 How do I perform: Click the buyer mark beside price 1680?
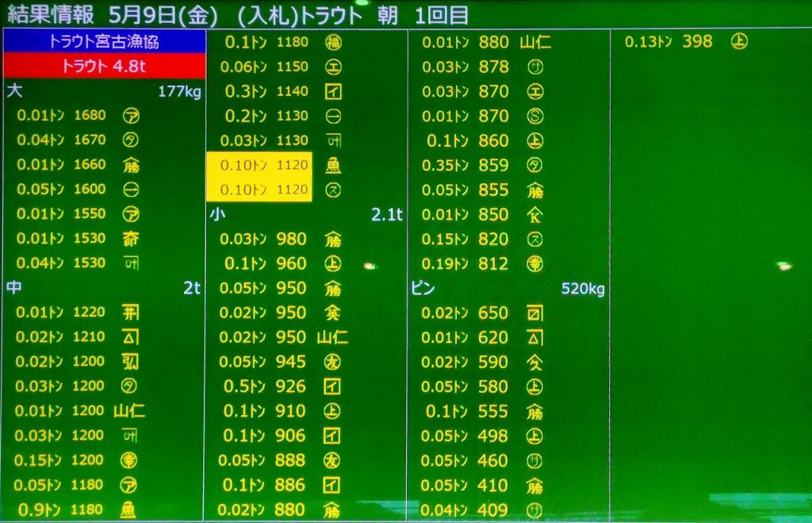[x=129, y=116]
